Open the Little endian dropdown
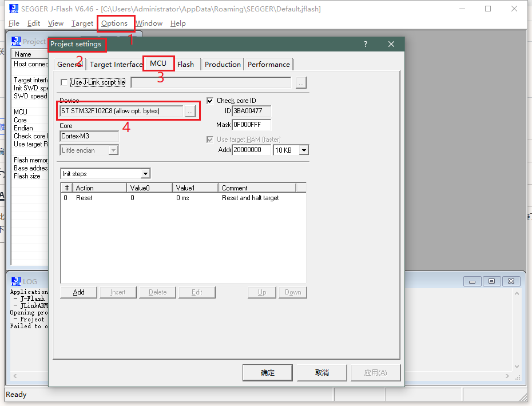The image size is (532, 406). tap(113, 150)
